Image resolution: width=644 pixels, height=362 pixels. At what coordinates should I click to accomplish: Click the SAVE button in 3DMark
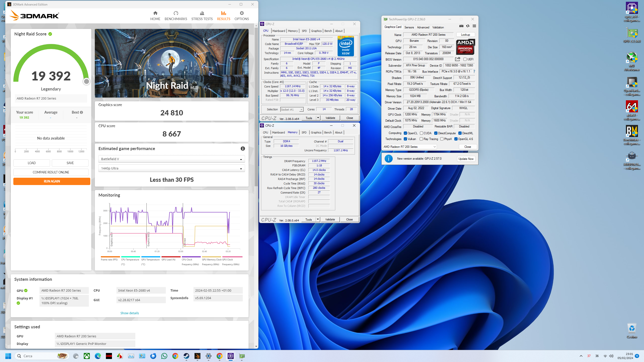70,163
